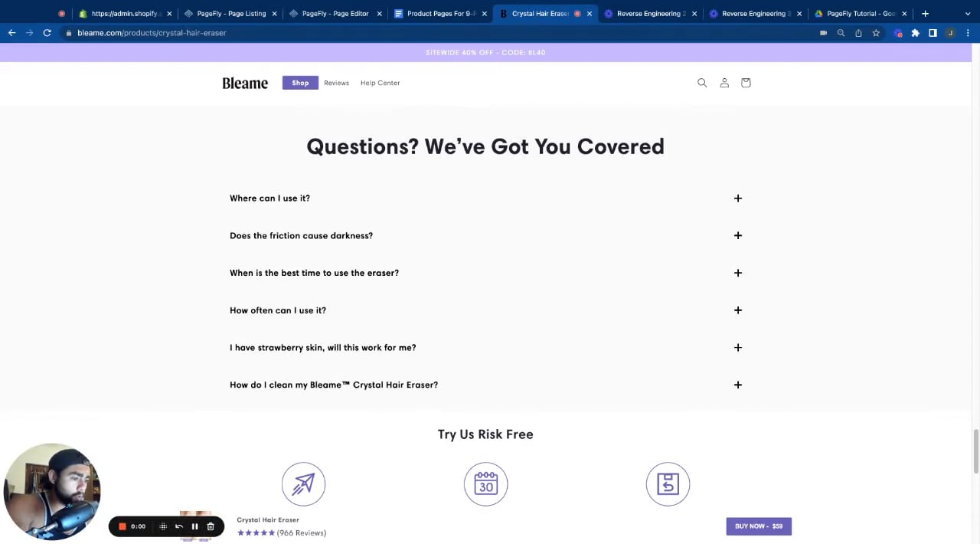Image resolution: width=980 pixels, height=544 pixels.
Task: Reload the Bleame product page
Action: point(47,33)
